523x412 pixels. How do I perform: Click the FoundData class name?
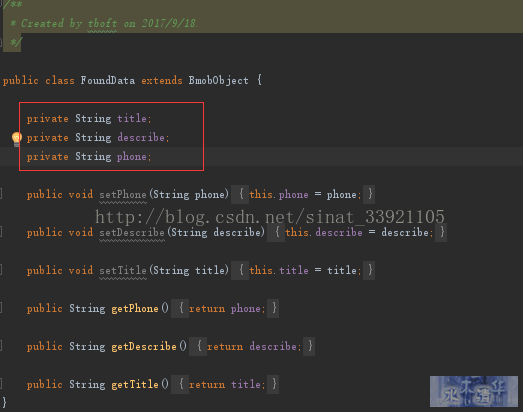(x=107, y=80)
